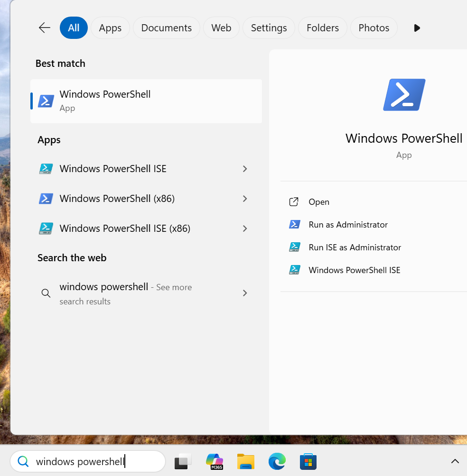The height and width of the screenshot is (476, 467).
Task: Choose Run ISE as Administrator
Action: [x=355, y=247]
